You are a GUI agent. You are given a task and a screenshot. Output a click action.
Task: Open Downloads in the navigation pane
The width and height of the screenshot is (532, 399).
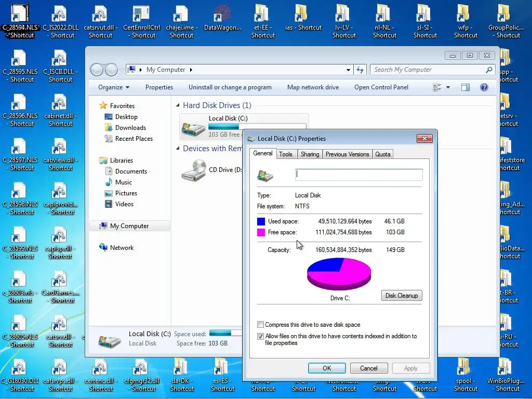[x=125, y=128]
